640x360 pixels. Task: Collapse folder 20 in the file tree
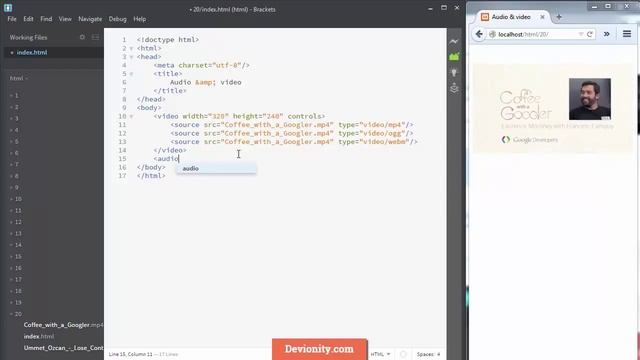coord(16,314)
